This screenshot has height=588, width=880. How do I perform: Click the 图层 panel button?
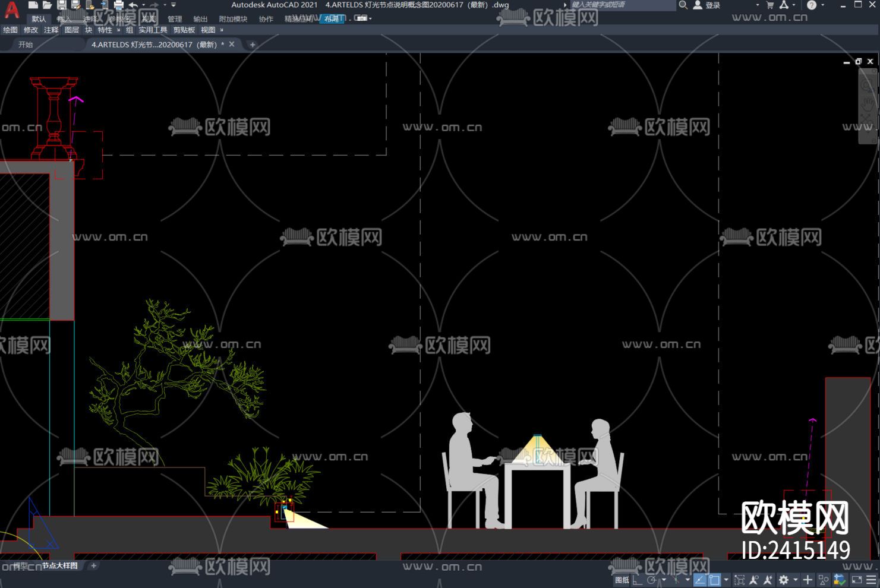(72, 30)
